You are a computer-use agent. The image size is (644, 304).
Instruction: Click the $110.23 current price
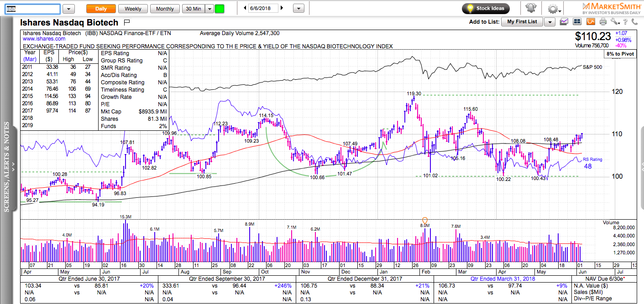[592, 36]
